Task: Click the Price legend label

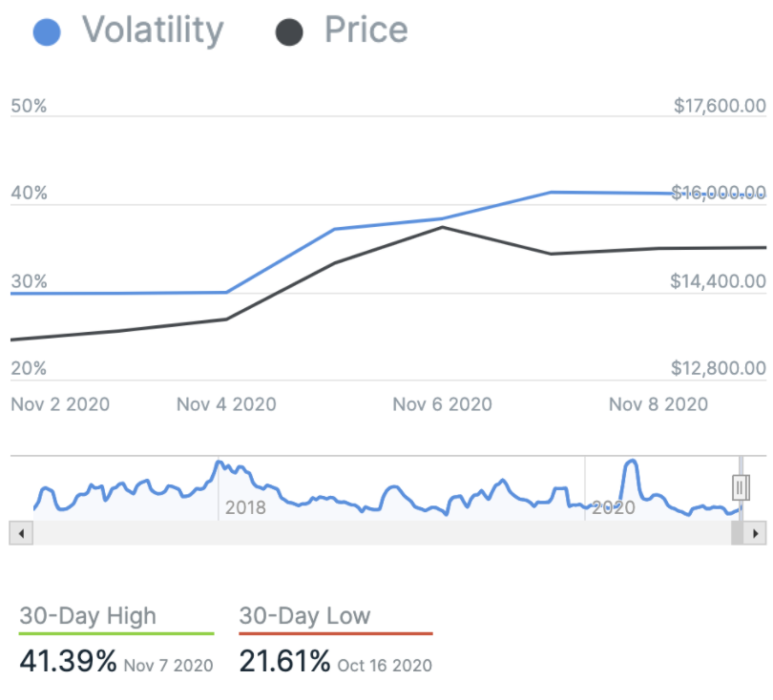Action: click(x=366, y=31)
